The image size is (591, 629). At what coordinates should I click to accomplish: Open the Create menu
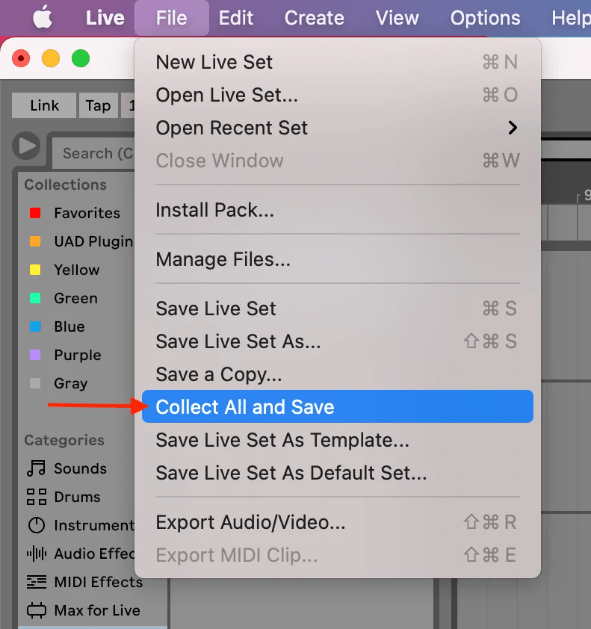coord(314,18)
